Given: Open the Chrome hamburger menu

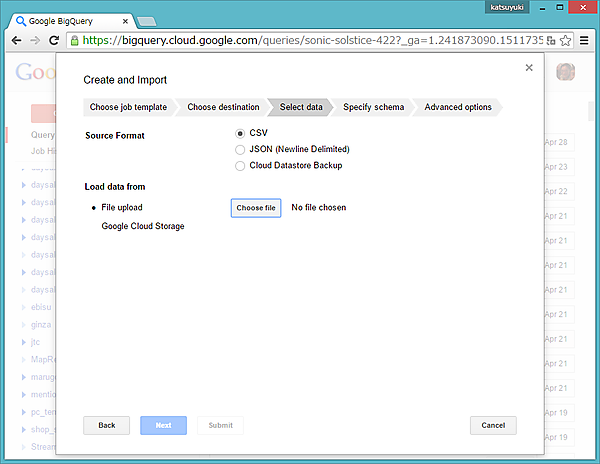Looking at the screenshot, I should [584, 40].
